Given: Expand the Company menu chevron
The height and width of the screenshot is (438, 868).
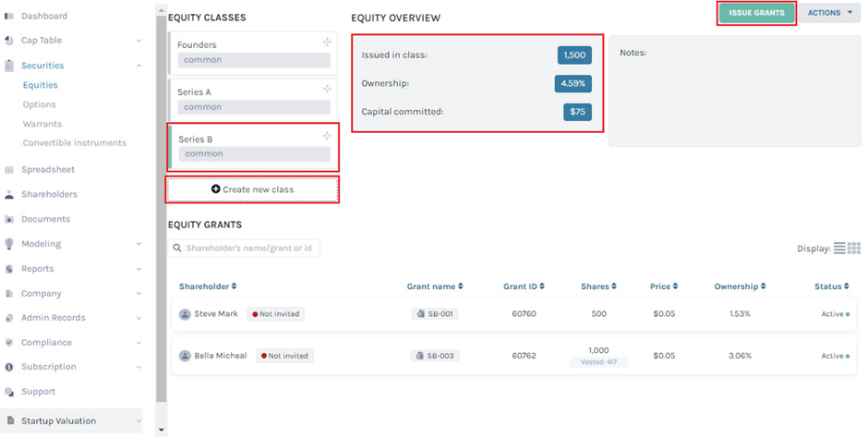Looking at the screenshot, I should click(139, 294).
